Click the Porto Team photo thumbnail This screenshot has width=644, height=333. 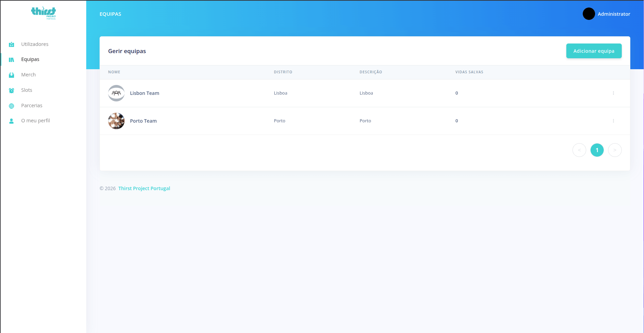click(x=116, y=121)
